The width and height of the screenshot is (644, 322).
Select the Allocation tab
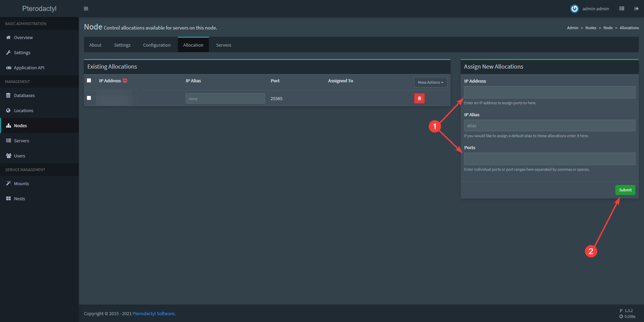pyautogui.click(x=193, y=45)
